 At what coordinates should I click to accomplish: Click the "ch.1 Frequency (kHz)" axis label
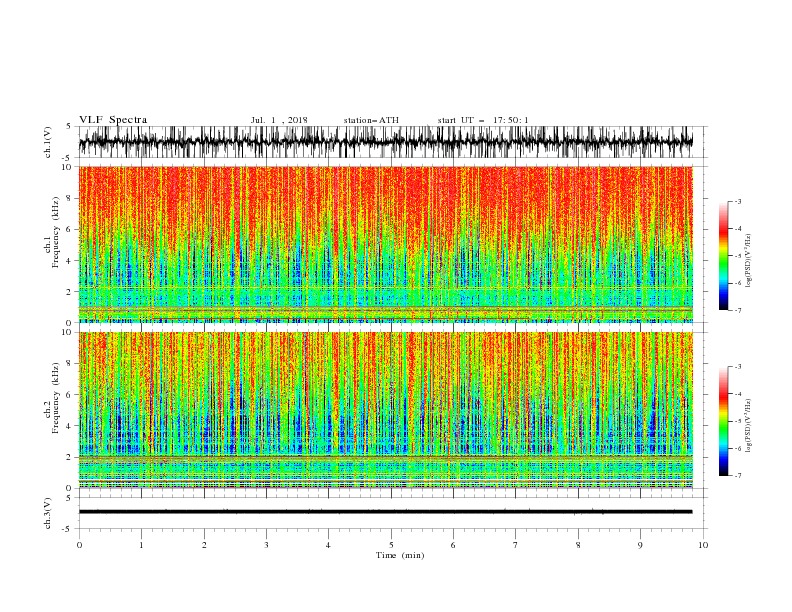point(52,231)
